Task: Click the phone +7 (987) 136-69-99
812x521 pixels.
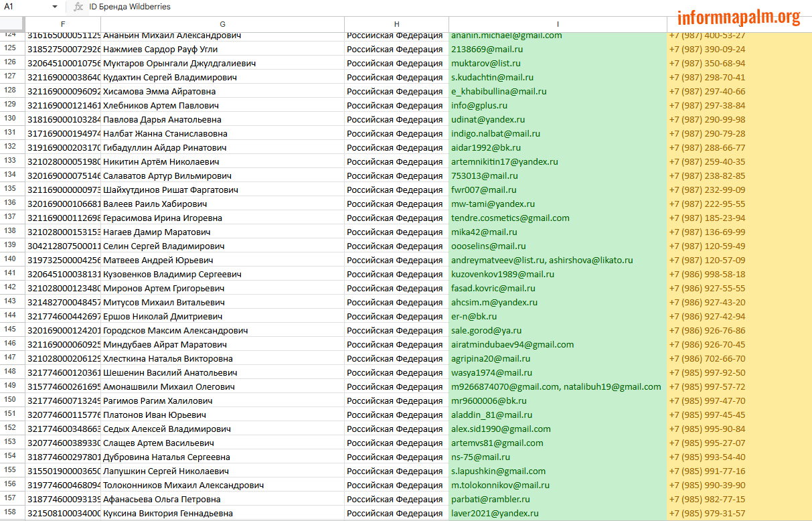Action: [x=707, y=232]
